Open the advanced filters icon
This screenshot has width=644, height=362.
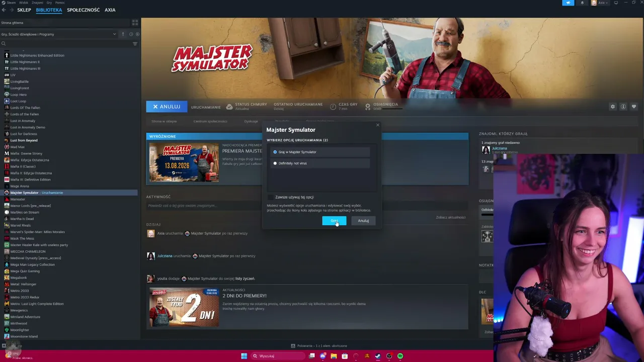coord(135,44)
